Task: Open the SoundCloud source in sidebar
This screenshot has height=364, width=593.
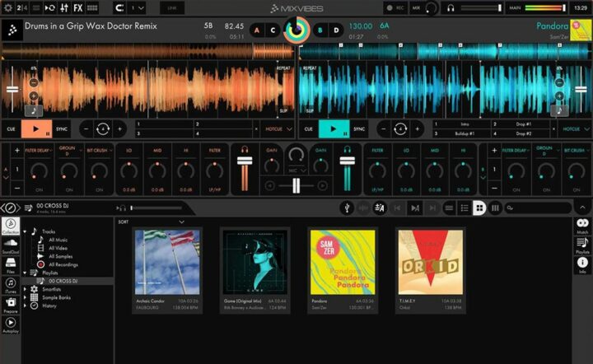Action: (x=11, y=249)
